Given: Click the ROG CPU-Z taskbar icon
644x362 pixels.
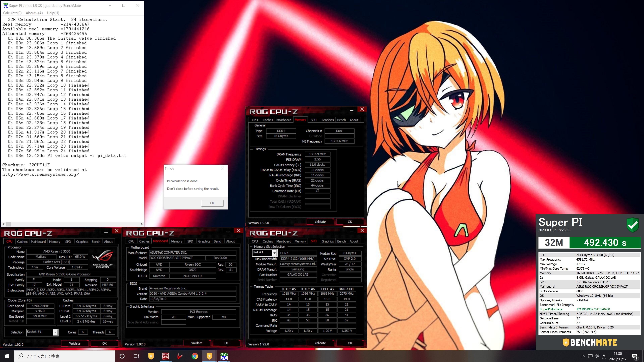Looking at the screenshot, I should (x=166, y=356).
